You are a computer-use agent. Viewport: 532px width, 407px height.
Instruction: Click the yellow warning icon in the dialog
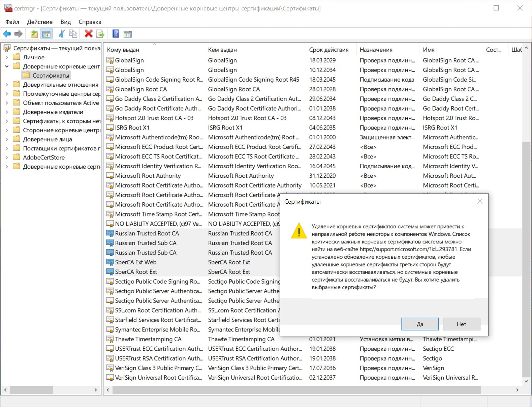point(299,231)
